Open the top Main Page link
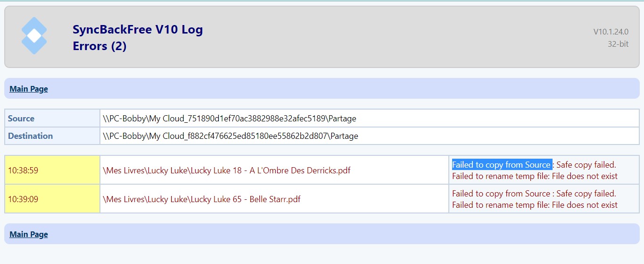 point(29,89)
